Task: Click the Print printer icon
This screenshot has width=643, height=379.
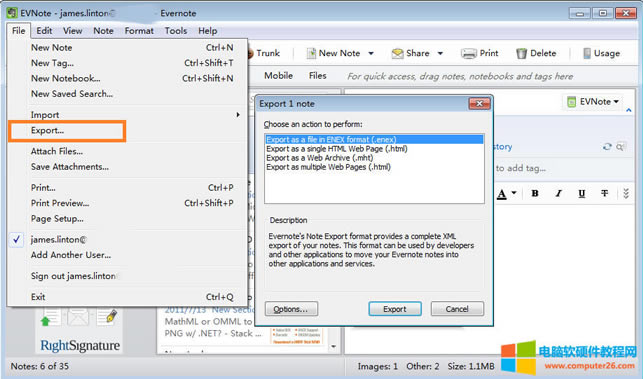Action: pos(468,53)
